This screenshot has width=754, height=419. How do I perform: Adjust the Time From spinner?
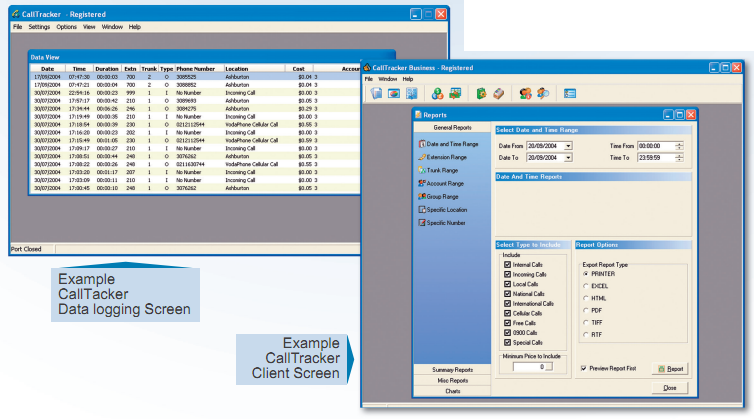679,146
